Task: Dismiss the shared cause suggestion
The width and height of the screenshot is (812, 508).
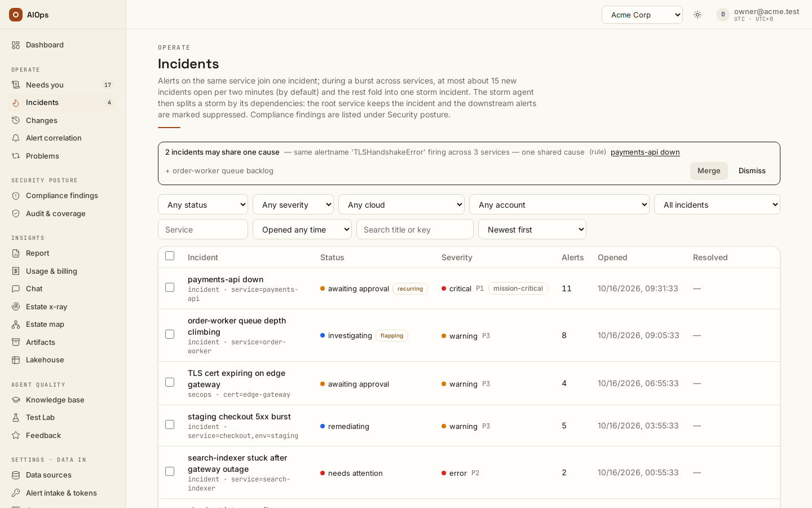Action: (x=752, y=171)
